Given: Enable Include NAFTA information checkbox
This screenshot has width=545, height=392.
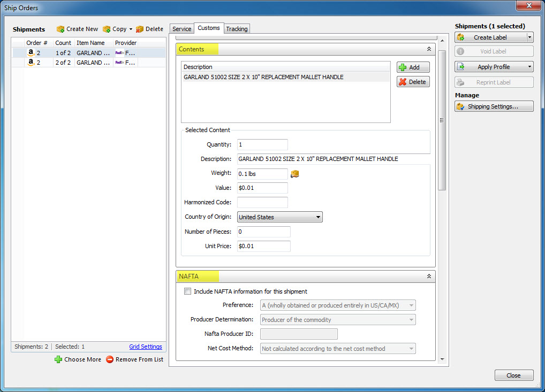Looking at the screenshot, I should pyautogui.click(x=187, y=291).
